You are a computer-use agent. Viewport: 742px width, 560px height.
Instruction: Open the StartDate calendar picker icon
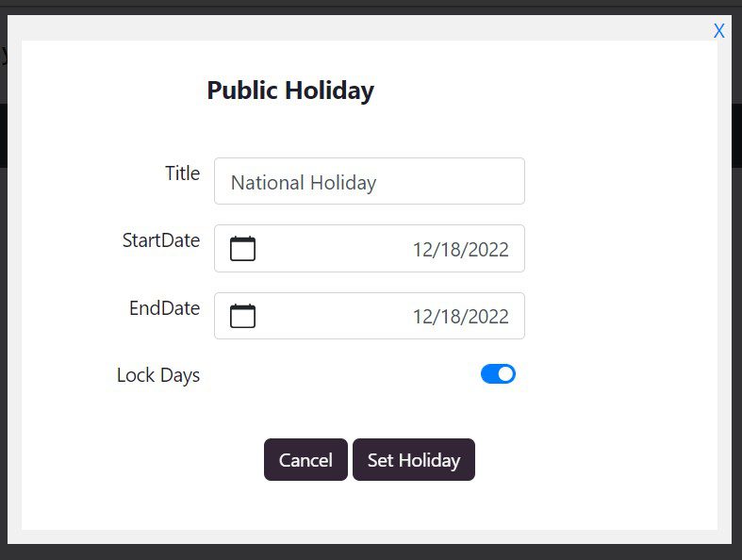(x=242, y=249)
